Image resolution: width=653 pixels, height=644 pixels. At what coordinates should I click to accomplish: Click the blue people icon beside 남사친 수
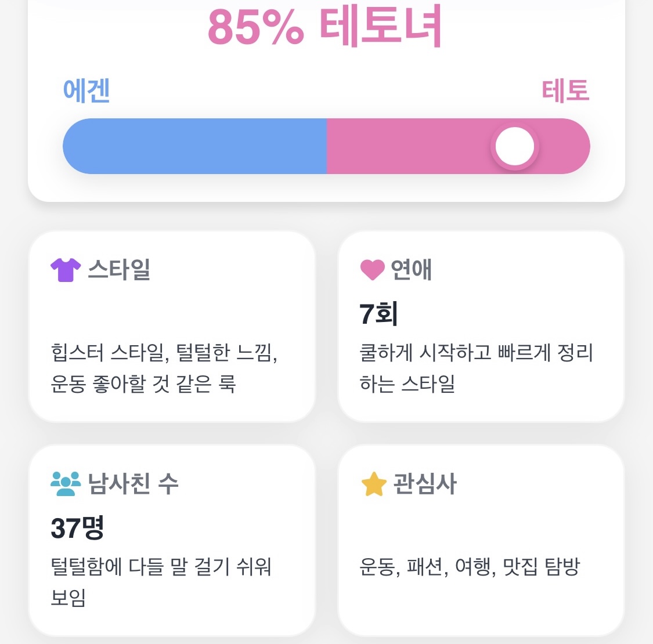tap(66, 484)
